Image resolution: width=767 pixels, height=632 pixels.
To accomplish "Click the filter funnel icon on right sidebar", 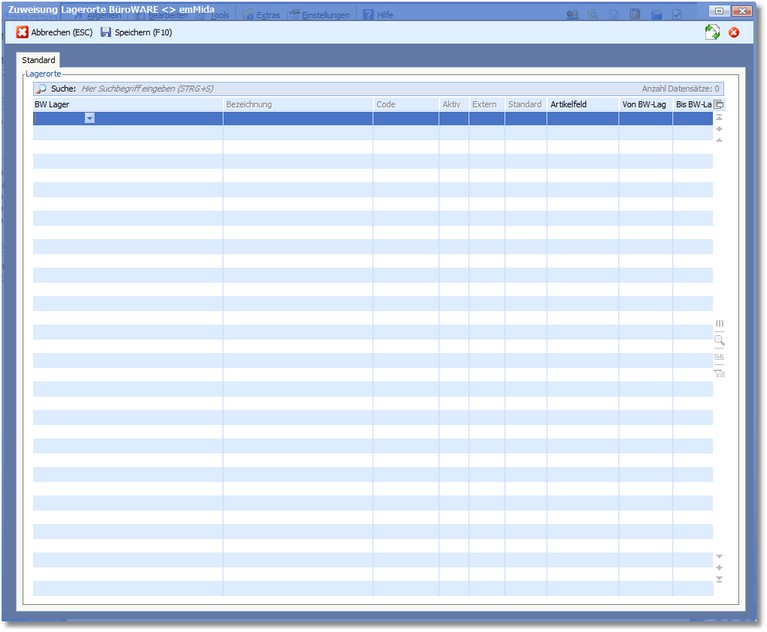I will (719, 373).
